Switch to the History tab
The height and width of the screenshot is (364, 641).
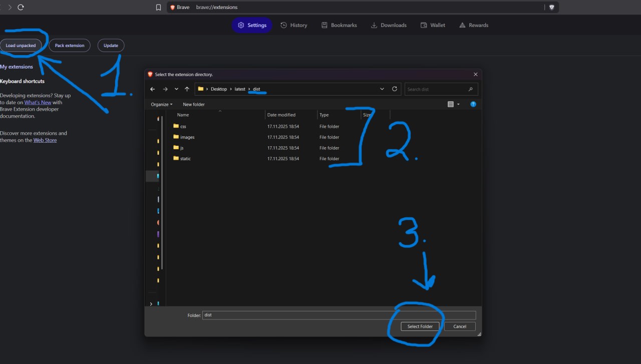click(x=294, y=25)
